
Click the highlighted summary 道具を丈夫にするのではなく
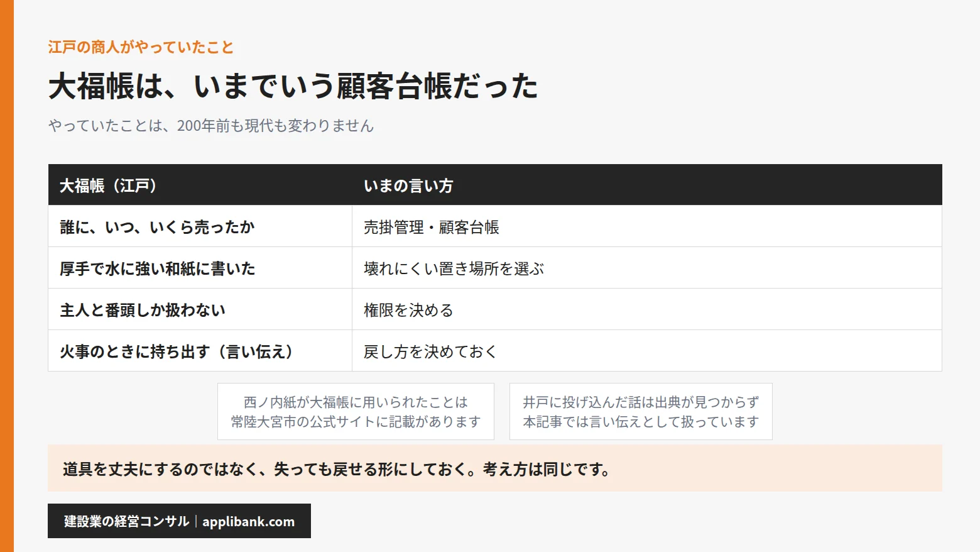pyautogui.click(x=495, y=468)
